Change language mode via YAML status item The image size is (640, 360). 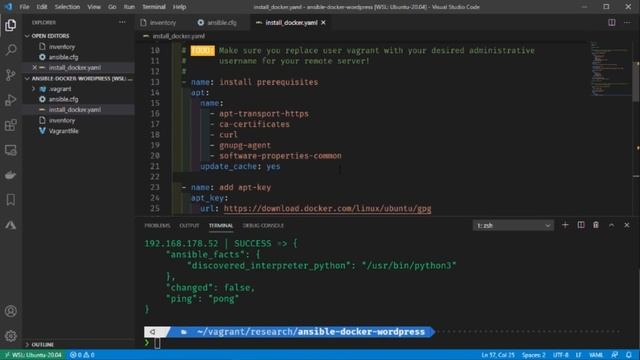coord(596,355)
